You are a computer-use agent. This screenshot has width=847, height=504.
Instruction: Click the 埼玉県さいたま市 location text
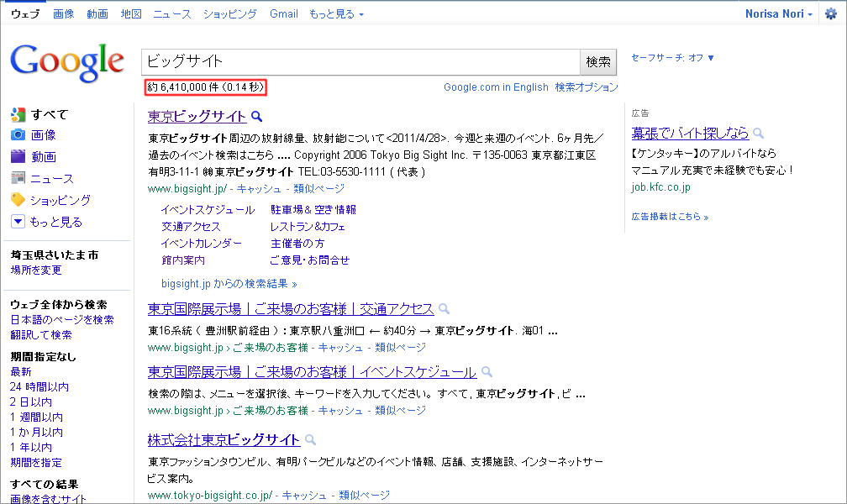(x=55, y=255)
